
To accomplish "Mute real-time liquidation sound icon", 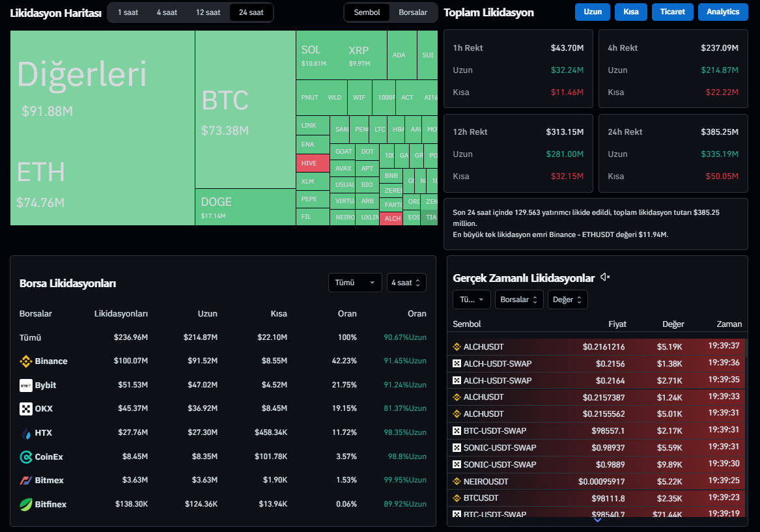I will 605,277.
